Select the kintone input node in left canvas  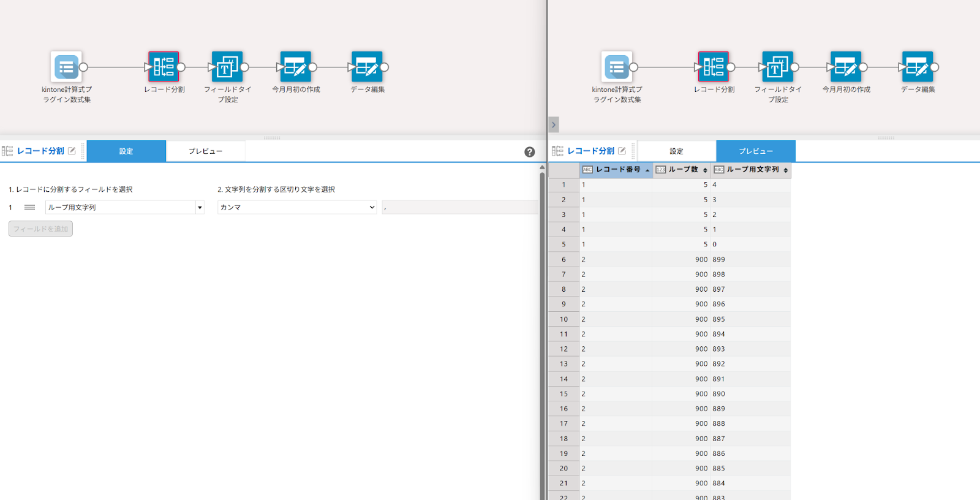[66, 67]
